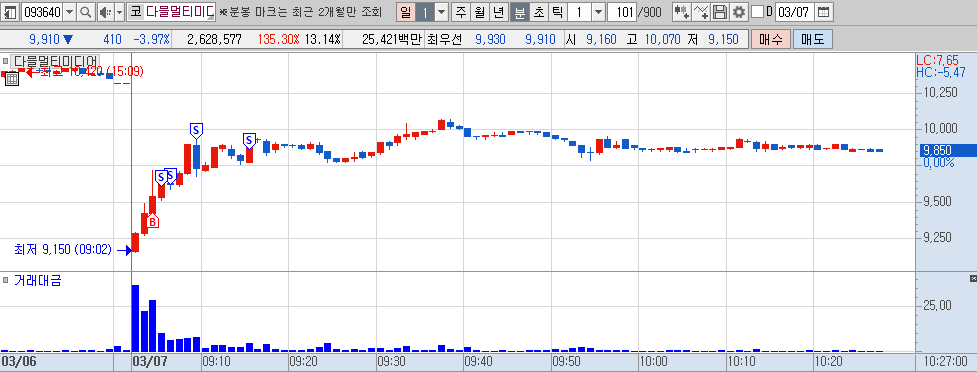Image resolution: width=977 pixels, height=372 pixels.
Task: Click the grid table icon on chart
Action: click(x=12, y=79)
